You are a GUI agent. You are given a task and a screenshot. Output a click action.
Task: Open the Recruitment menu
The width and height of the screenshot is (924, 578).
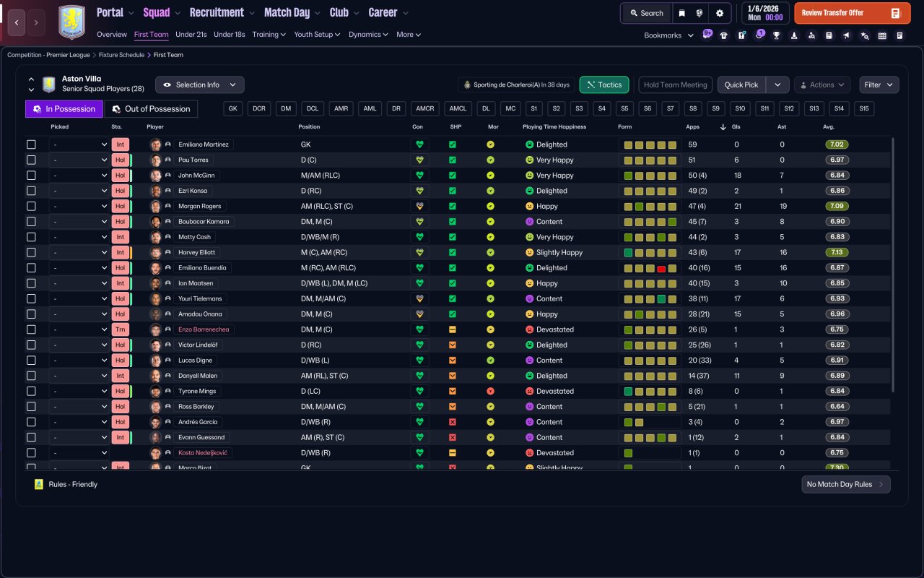[222, 12]
